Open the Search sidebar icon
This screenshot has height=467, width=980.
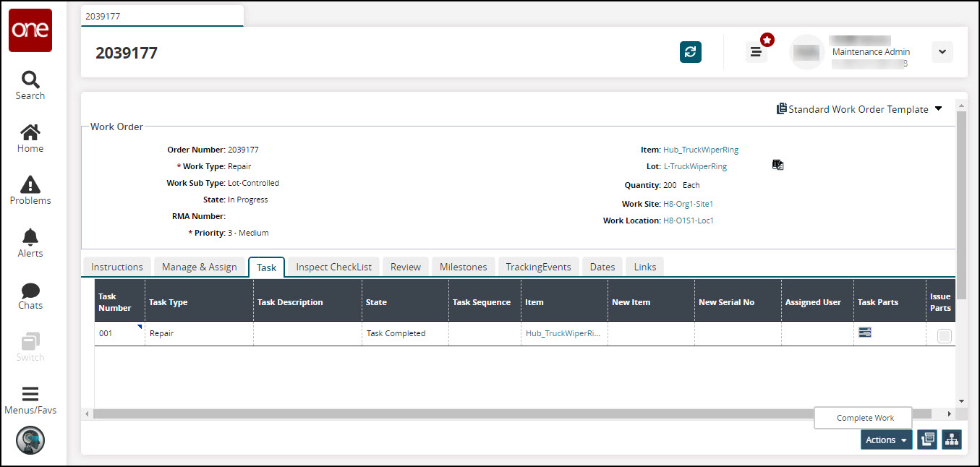(30, 85)
